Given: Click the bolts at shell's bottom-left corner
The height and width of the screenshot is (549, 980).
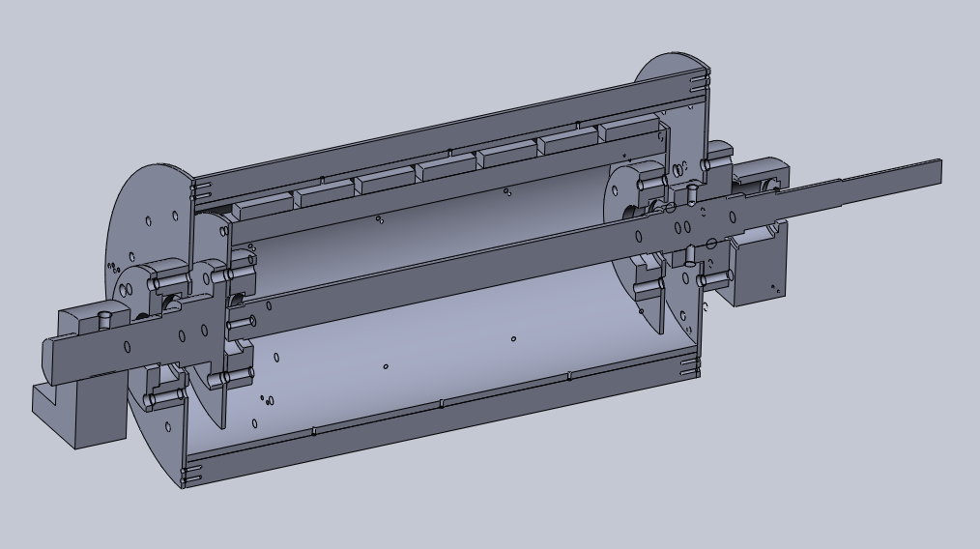Looking at the screenshot, I should (x=190, y=475).
